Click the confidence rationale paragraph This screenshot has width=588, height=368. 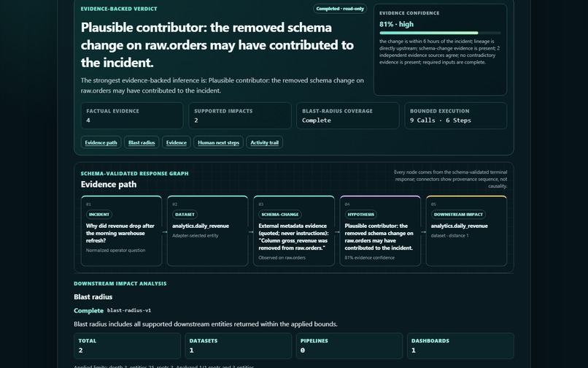tap(439, 52)
